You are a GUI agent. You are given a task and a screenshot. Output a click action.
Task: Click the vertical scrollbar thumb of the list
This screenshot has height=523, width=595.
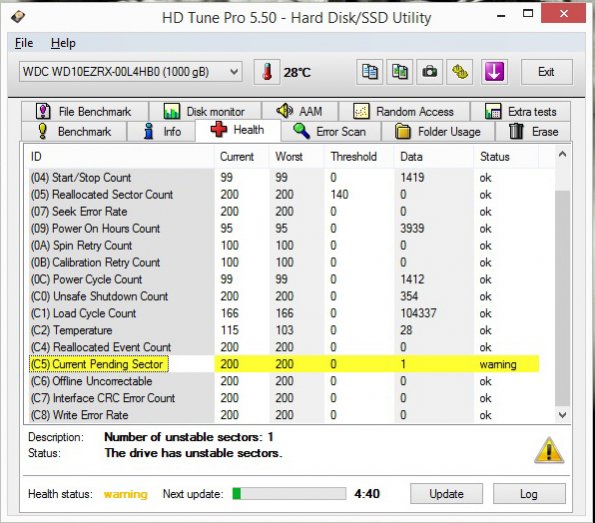click(562, 298)
